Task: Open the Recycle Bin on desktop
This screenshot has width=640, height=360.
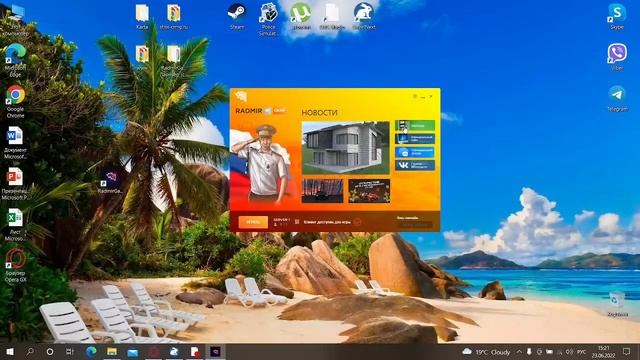Action: [617, 304]
